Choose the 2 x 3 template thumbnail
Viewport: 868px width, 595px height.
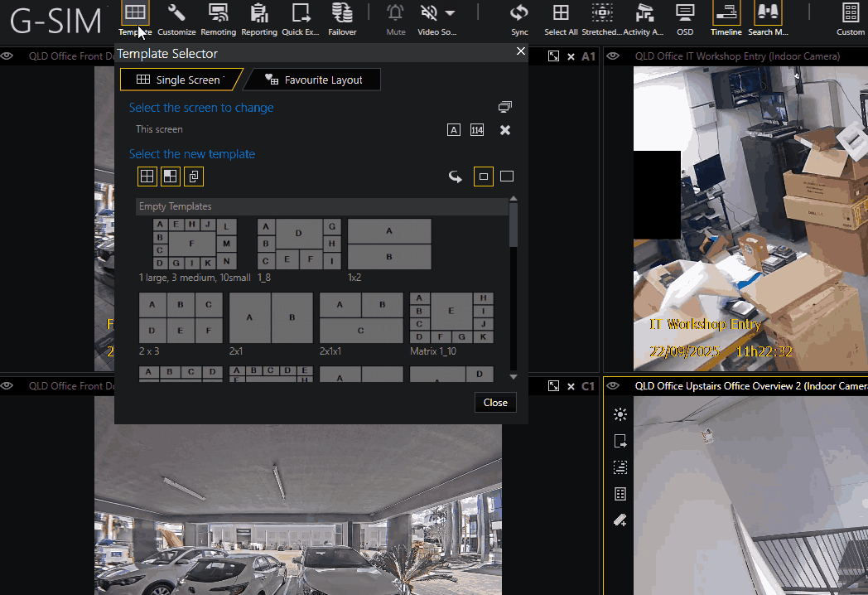coord(181,317)
